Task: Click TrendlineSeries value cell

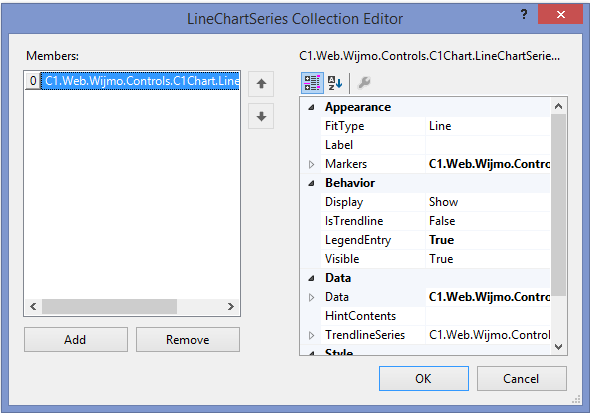Action: pyautogui.click(x=488, y=335)
